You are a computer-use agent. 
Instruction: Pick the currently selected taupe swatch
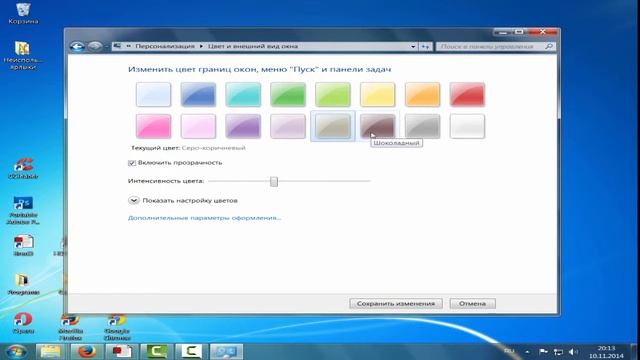click(x=333, y=126)
